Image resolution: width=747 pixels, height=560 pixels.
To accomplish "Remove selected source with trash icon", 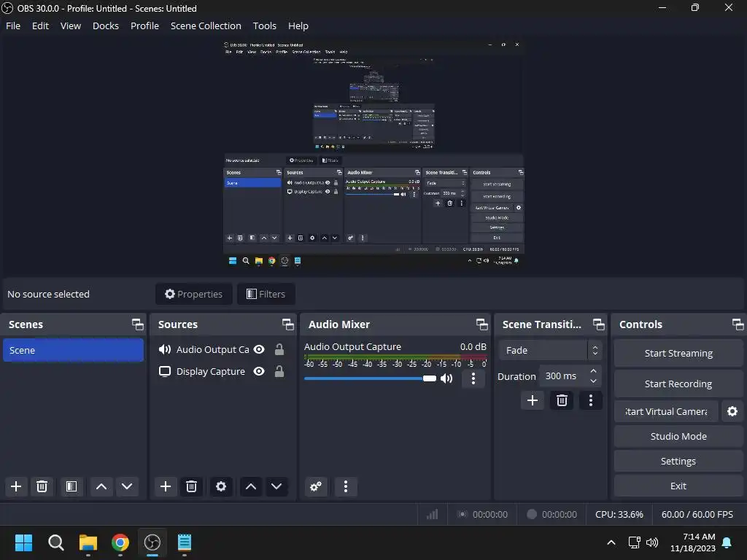I will click(192, 486).
